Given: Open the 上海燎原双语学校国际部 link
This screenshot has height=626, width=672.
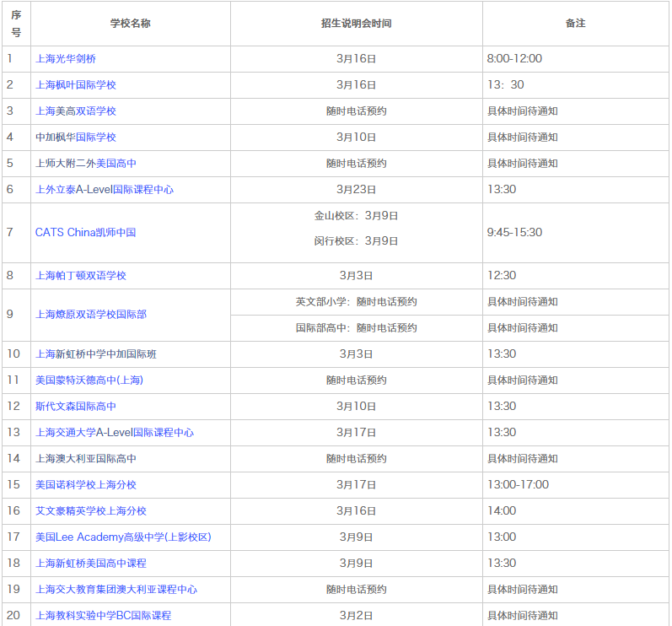Looking at the screenshot, I should (x=91, y=315).
